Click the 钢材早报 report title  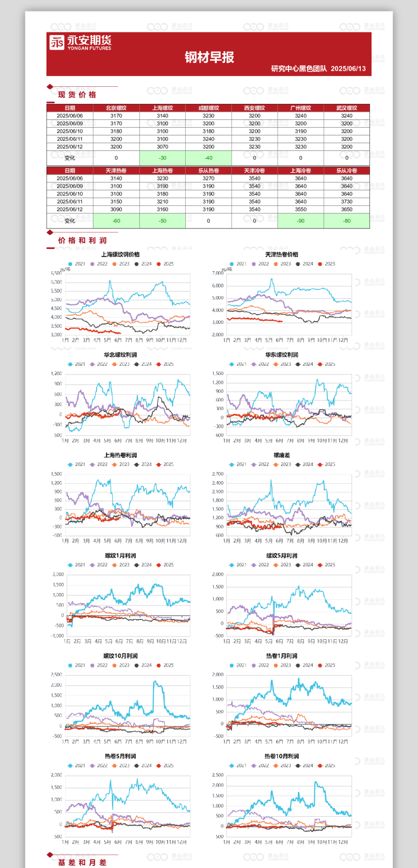pos(209,57)
